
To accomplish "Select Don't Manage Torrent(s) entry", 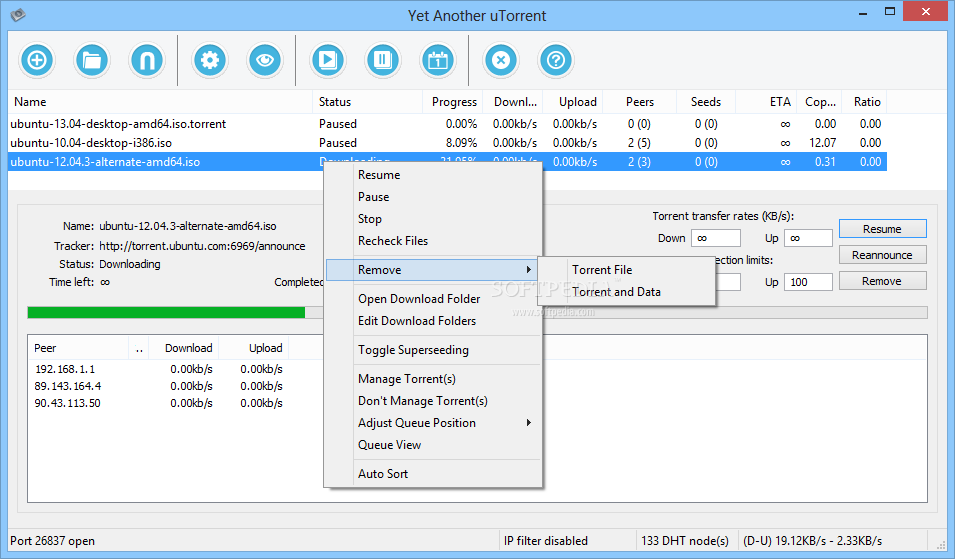I will pyautogui.click(x=433, y=401).
